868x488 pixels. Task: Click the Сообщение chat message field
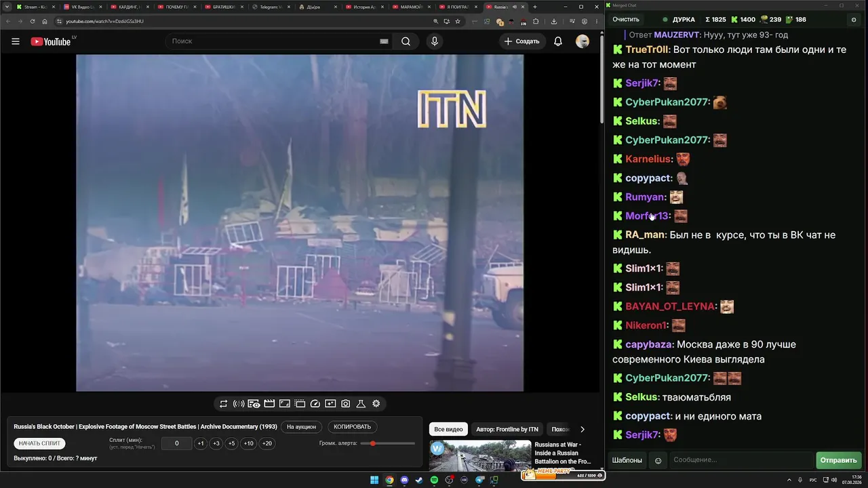pos(741,460)
